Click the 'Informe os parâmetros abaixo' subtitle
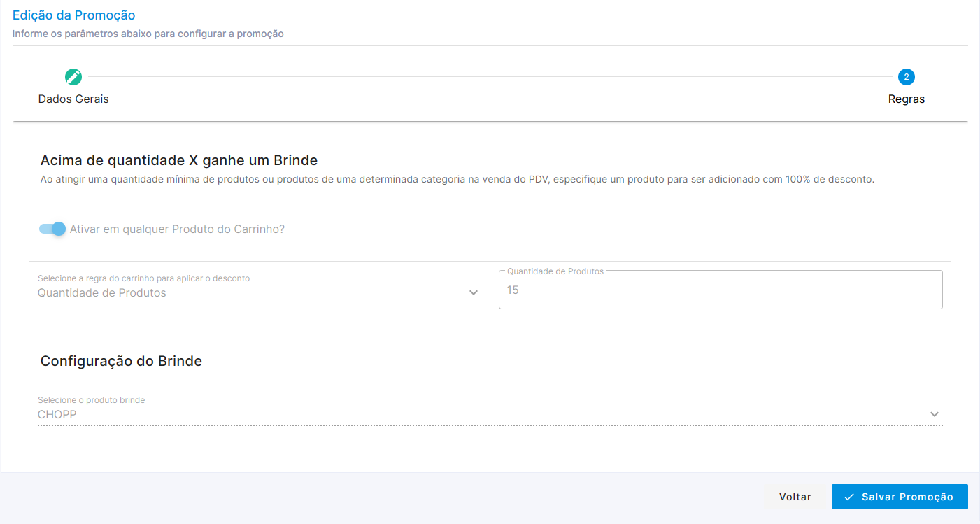The image size is (980, 524). 148,34
